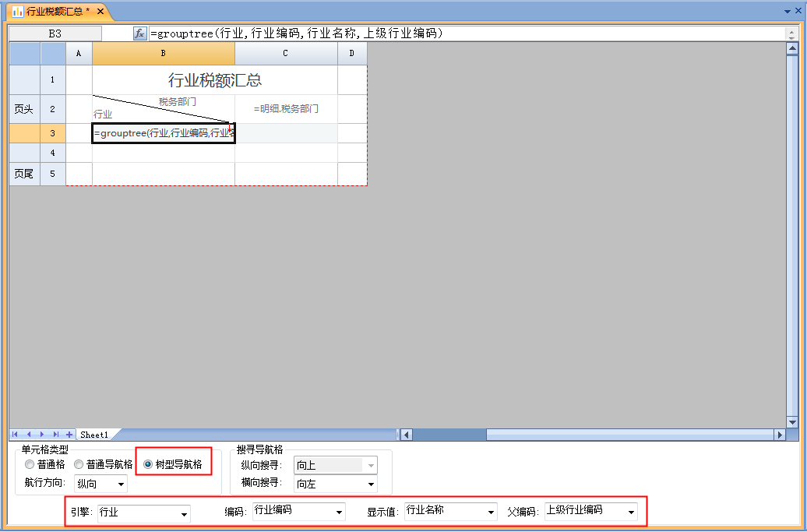The width and height of the screenshot is (807, 532).
Task: Switch to the Sheet1 tab
Action: point(94,434)
